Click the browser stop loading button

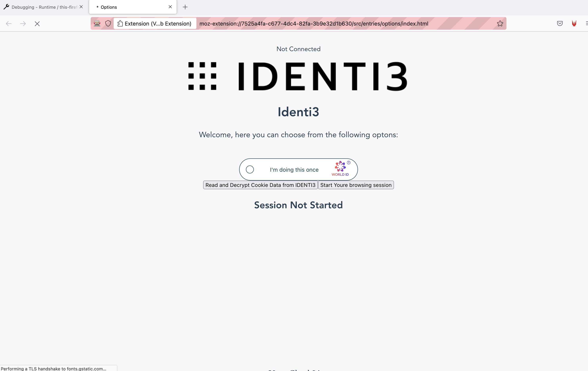click(x=38, y=24)
